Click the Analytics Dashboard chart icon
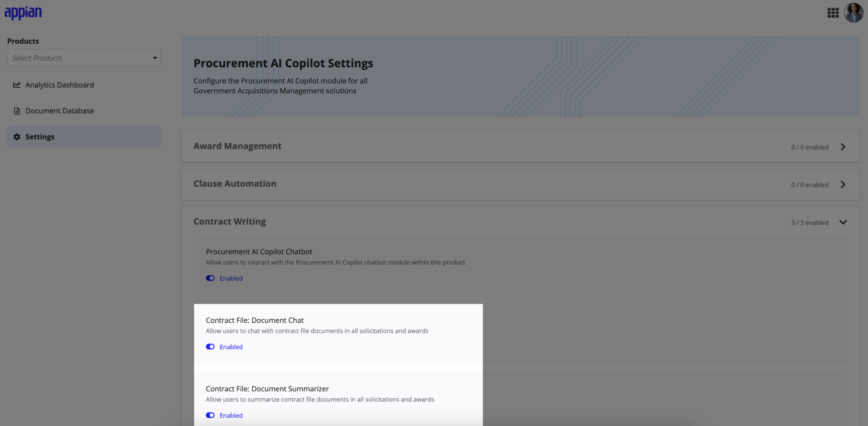Viewport: 868px width, 426px height. [x=17, y=85]
